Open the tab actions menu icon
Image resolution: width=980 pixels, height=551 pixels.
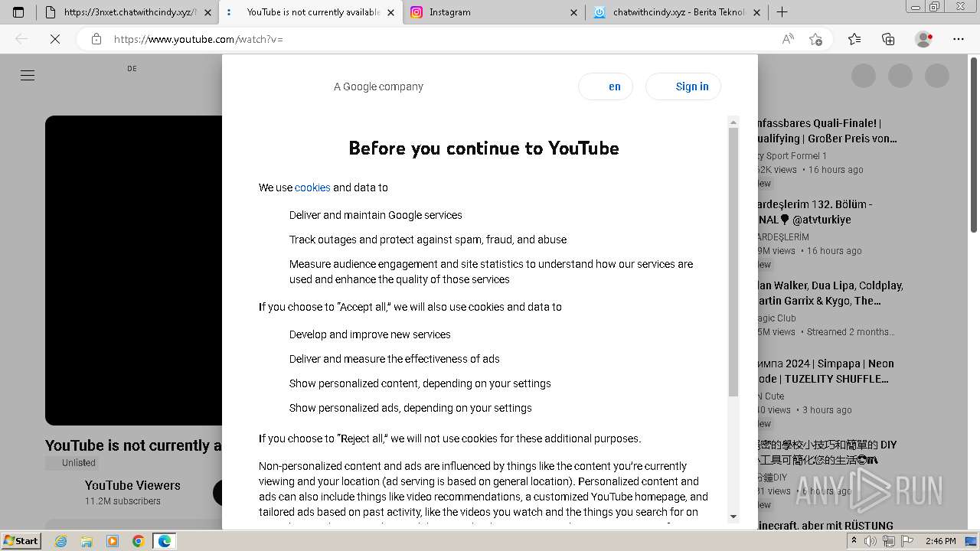tap(18, 12)
